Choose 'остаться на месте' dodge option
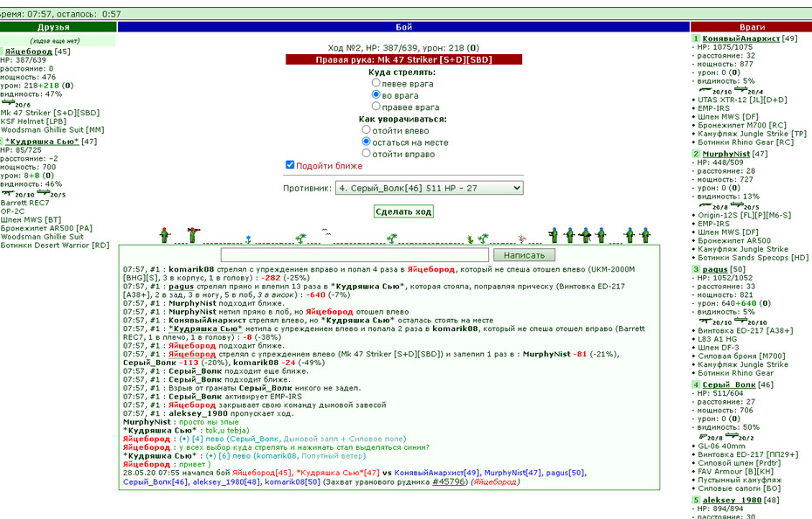This screenshot has height=519, width=812. (366, 141)
